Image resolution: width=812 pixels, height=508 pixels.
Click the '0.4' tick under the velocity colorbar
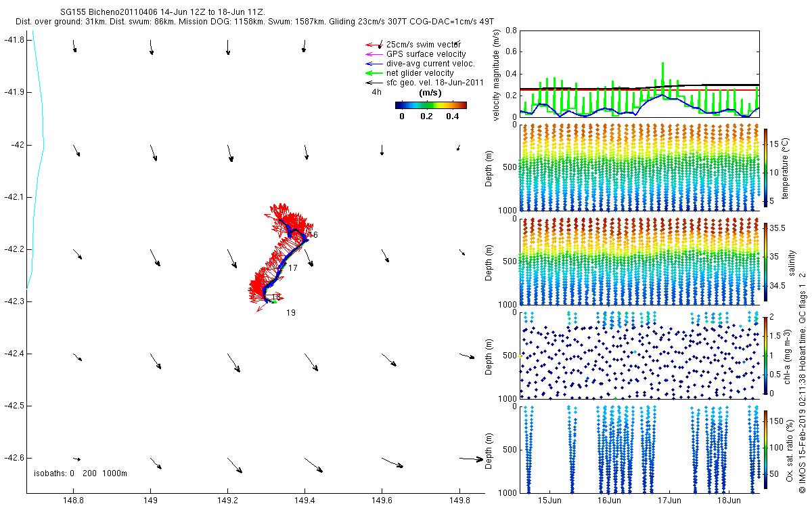452,116
